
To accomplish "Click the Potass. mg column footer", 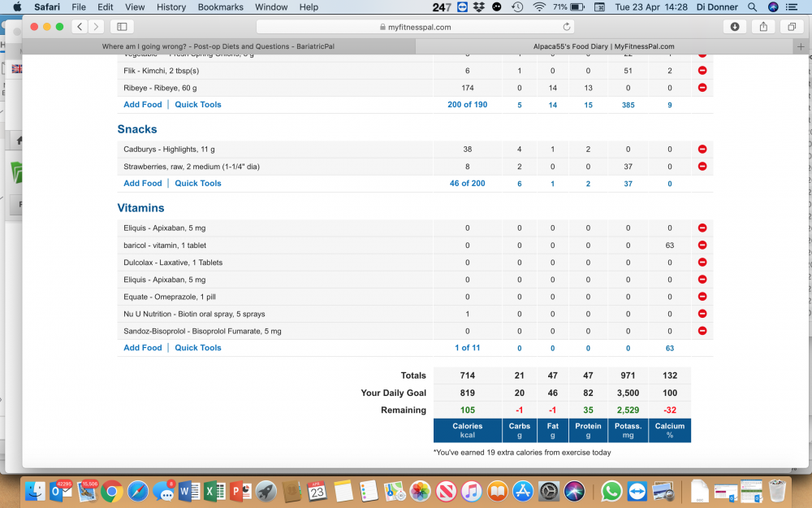I will click(x=628, y=430).
